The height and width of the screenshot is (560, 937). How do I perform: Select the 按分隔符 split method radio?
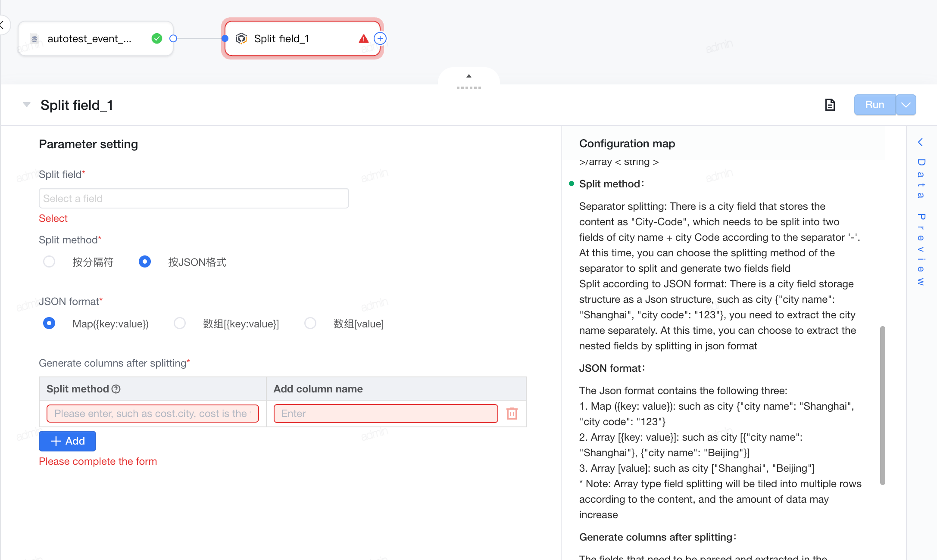click(49, 261)
